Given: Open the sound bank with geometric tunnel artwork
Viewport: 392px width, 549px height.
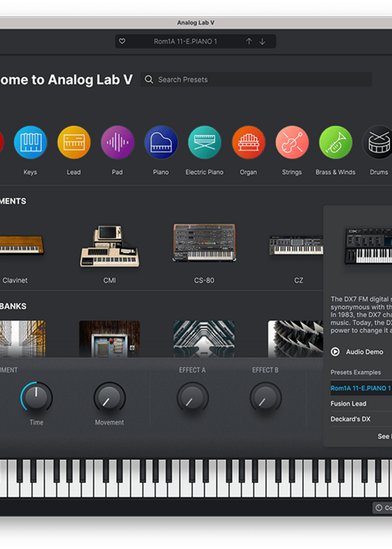Looking at the screenshot, I should [204, 339].
